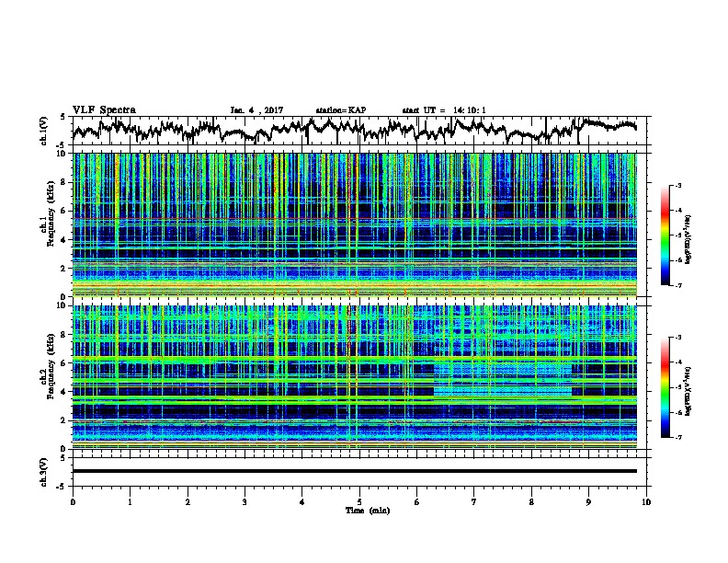
Task: Click the ch.2 spectrogram color scale bar
Action: [665, 387]
